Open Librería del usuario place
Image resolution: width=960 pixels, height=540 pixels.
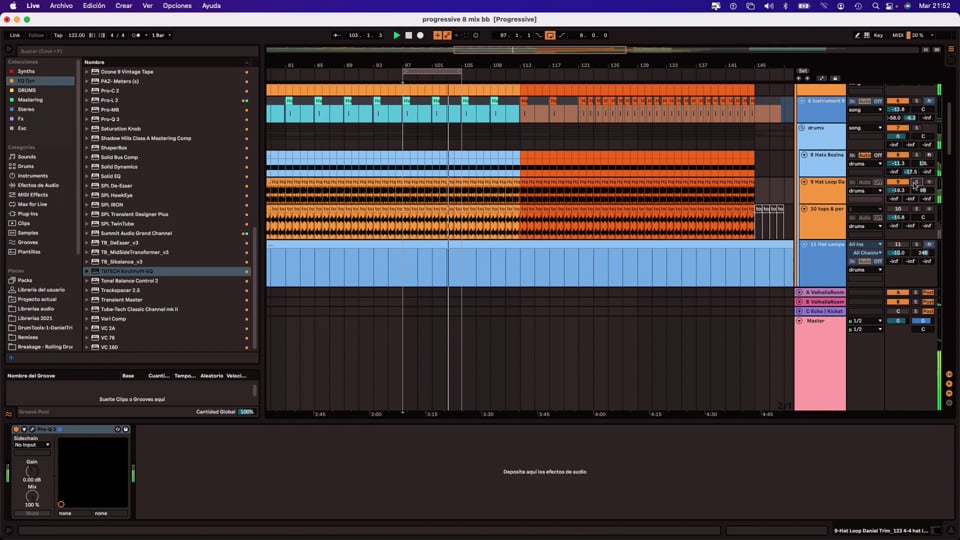pos(41,290)
